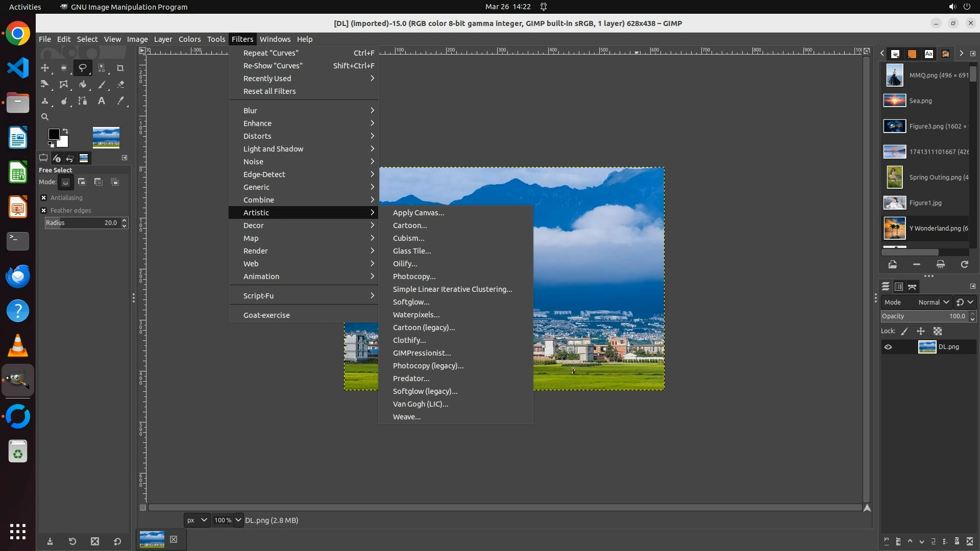Disable the Feather edges checkbox
This screenshot has width=980, height=551.
pyautogui.click(x=44, y=211)
